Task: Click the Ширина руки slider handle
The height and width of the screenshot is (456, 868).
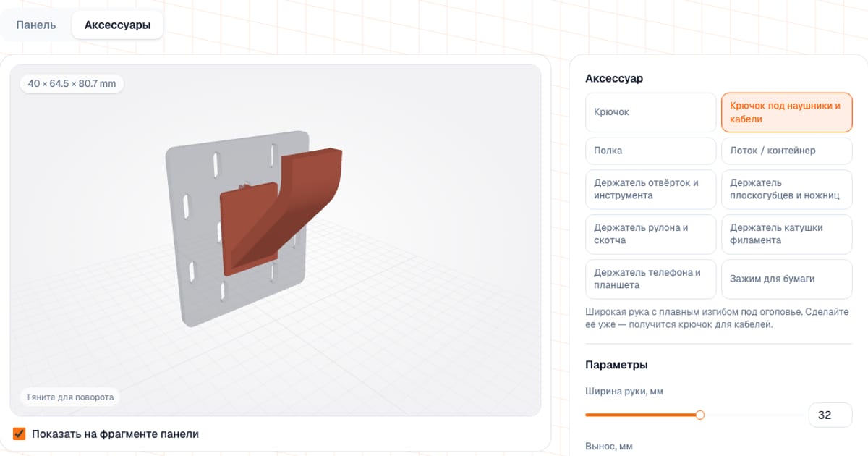Action: pyautogui.click(x=700, y=415)
